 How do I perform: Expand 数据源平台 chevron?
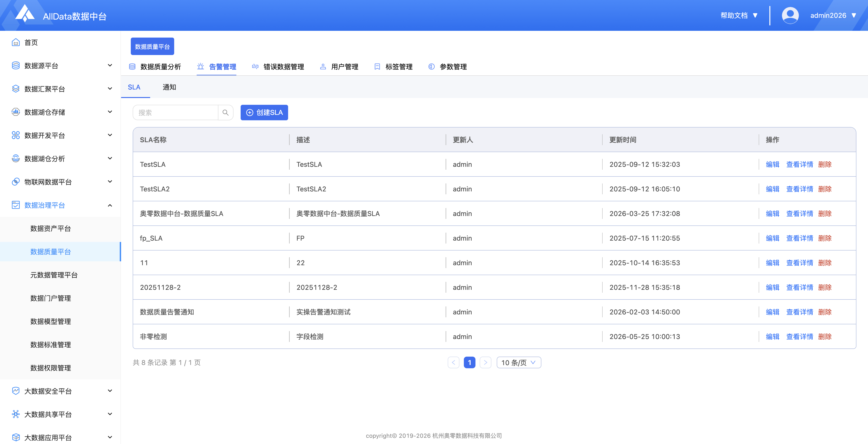pos(110,65)
